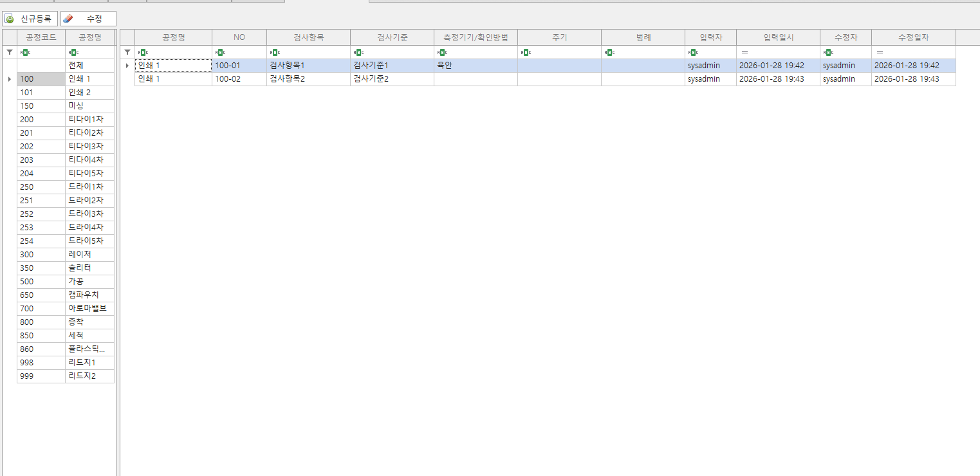This screenshot has height=476, width=980.
Task: Select process 레이저 with code 300
Action: click(80, 255)
